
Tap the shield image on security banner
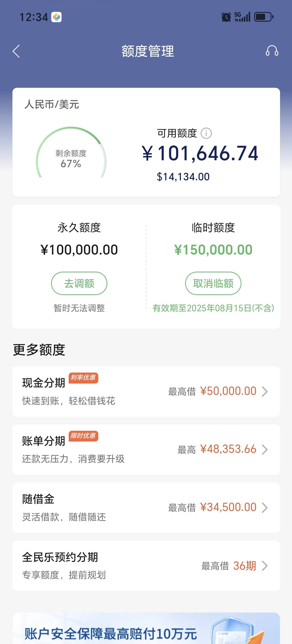pos(236,629)
